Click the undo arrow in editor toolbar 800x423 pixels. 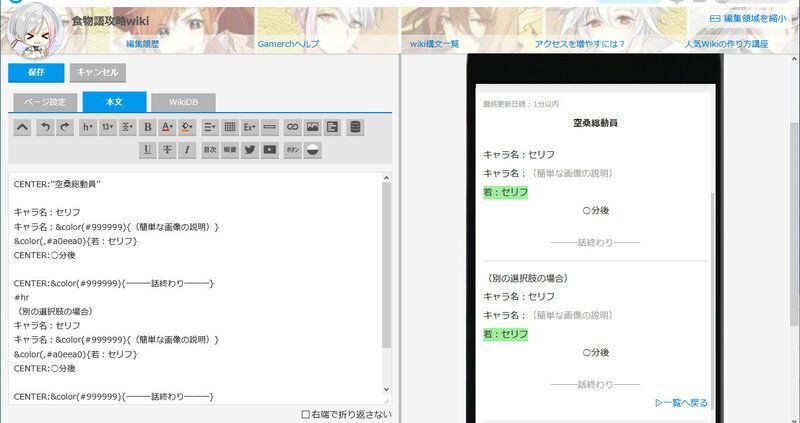tap(44, 127)
